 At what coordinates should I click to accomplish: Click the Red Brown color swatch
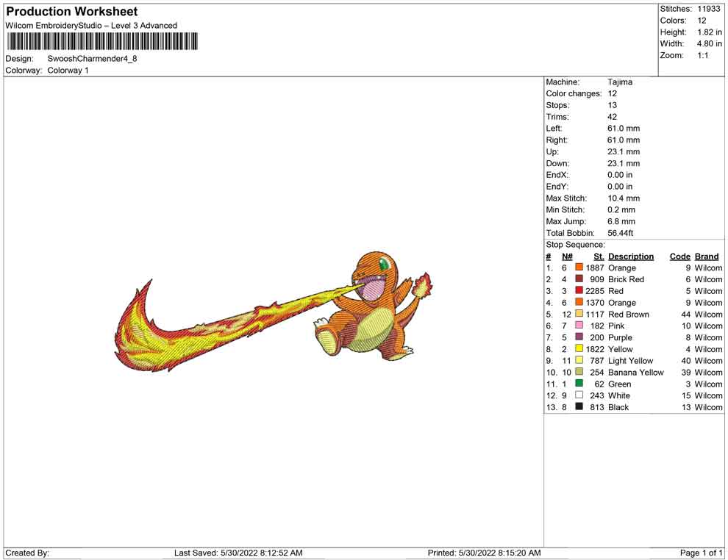click(x=579, y=314)
